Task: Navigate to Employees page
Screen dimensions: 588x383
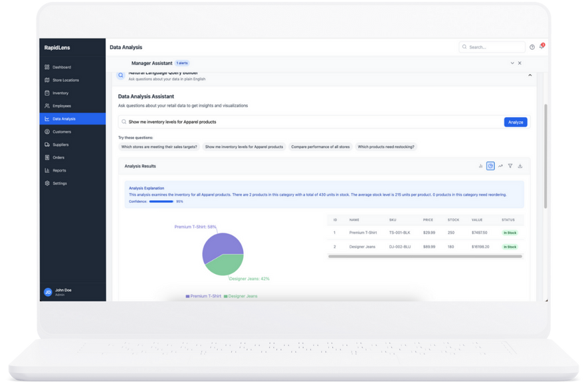Action: (72, 106)
